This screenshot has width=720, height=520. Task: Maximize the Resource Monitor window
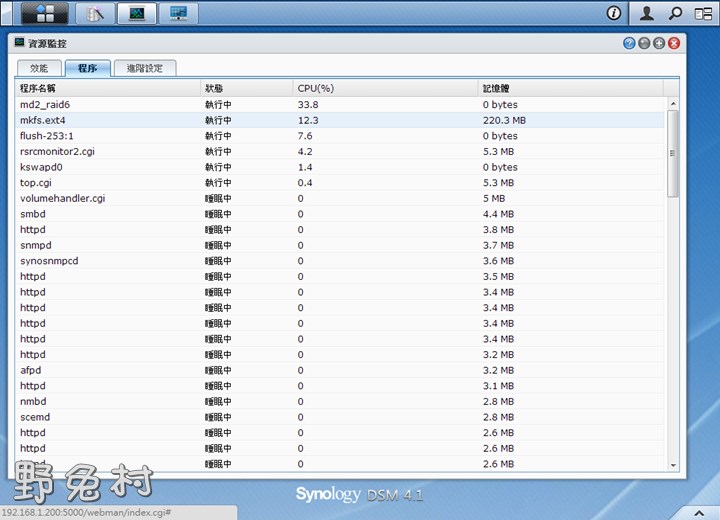(x=659, y=43)
